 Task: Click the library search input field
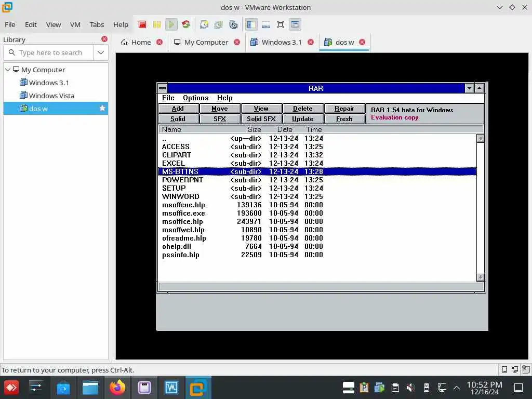tap(48, 52)
